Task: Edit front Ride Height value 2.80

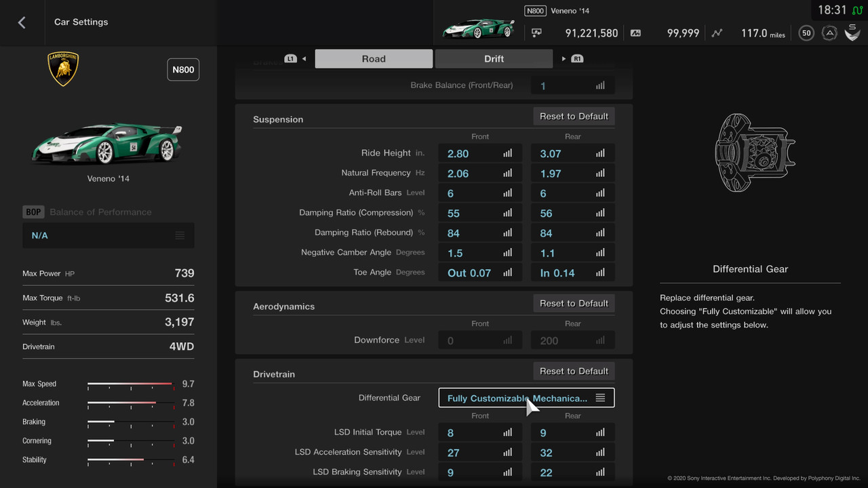Action: tap(480, 154)
